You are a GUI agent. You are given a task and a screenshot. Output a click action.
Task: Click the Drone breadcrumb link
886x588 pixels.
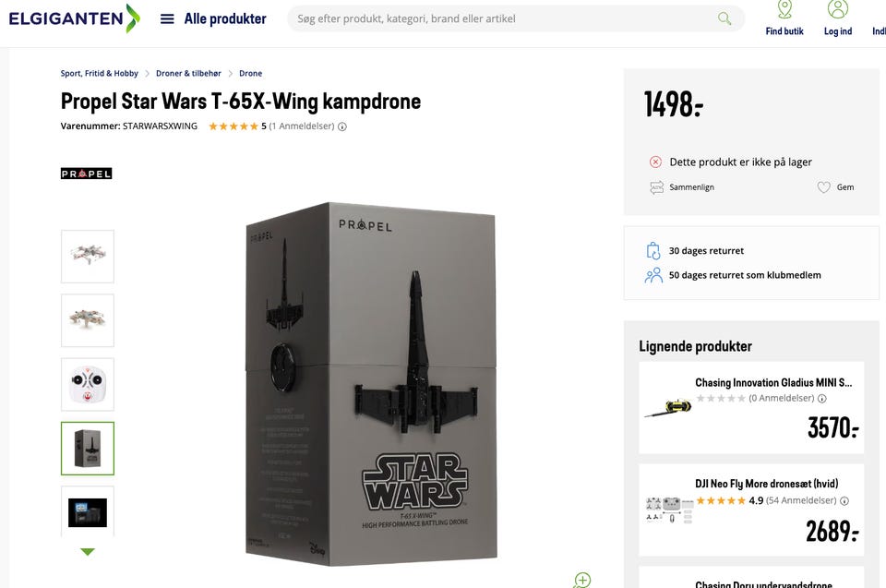[x=250, y=74]
